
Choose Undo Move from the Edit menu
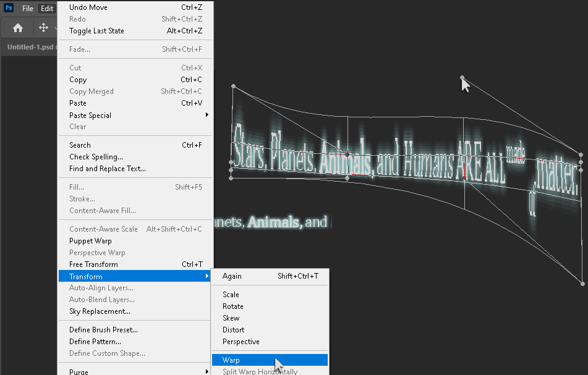88,7
